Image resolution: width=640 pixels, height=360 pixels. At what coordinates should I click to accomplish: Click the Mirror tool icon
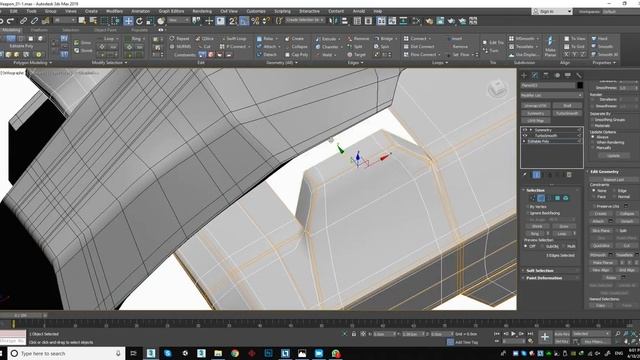coord(333,20)
